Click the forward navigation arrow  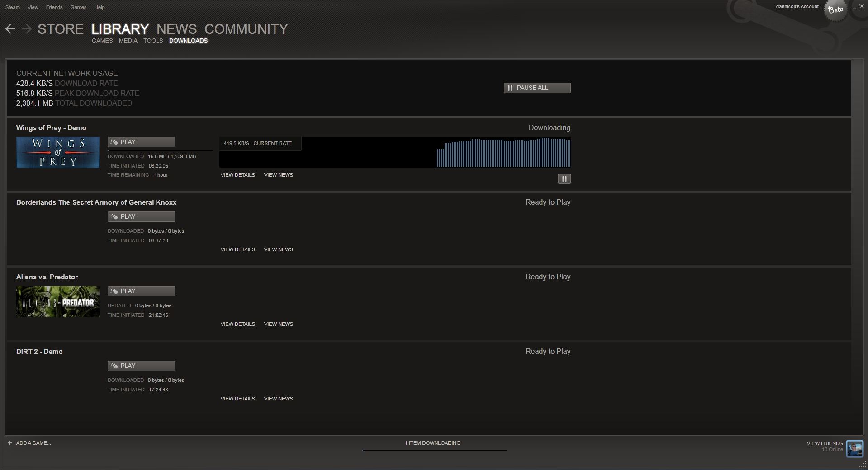click(x=27, y=28)
